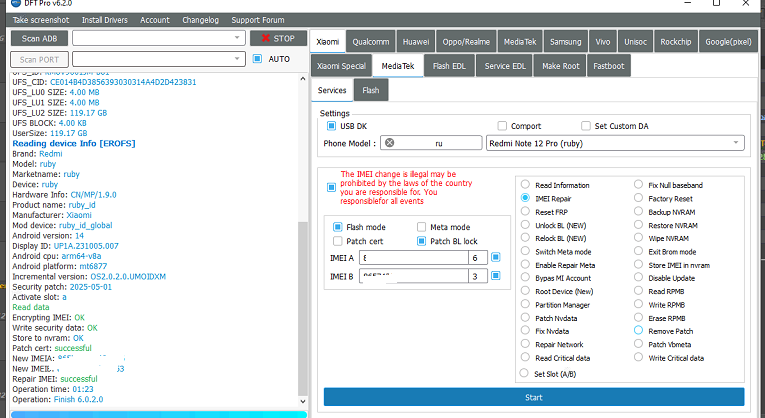
Task: Switch to the Flash tab beside Services
Action: pos(371,90)
